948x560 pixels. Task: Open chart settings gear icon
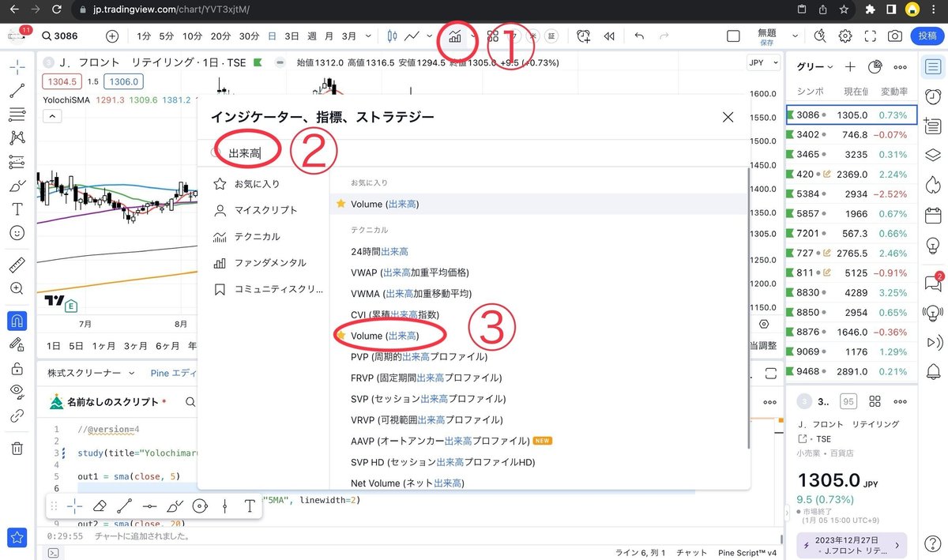pos(845,36)
